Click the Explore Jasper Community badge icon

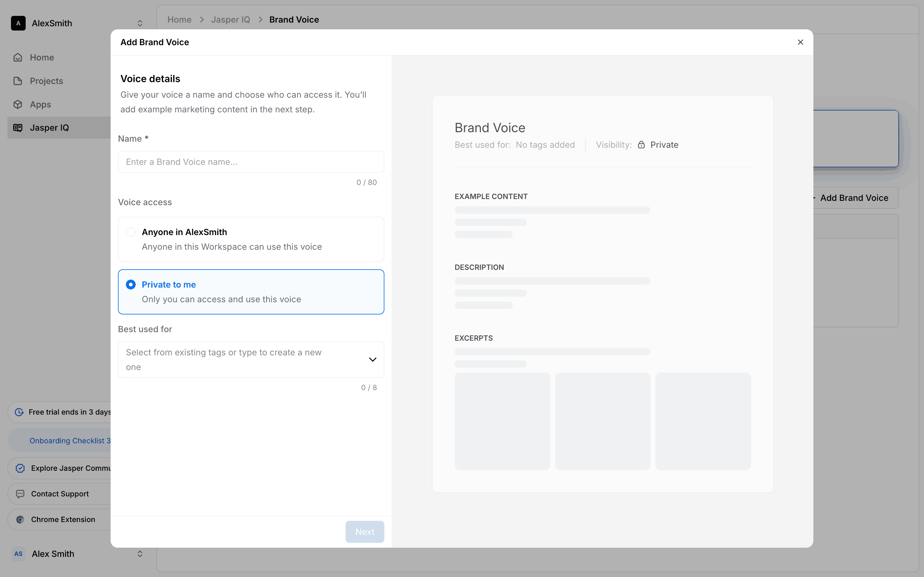click(20, 468)
